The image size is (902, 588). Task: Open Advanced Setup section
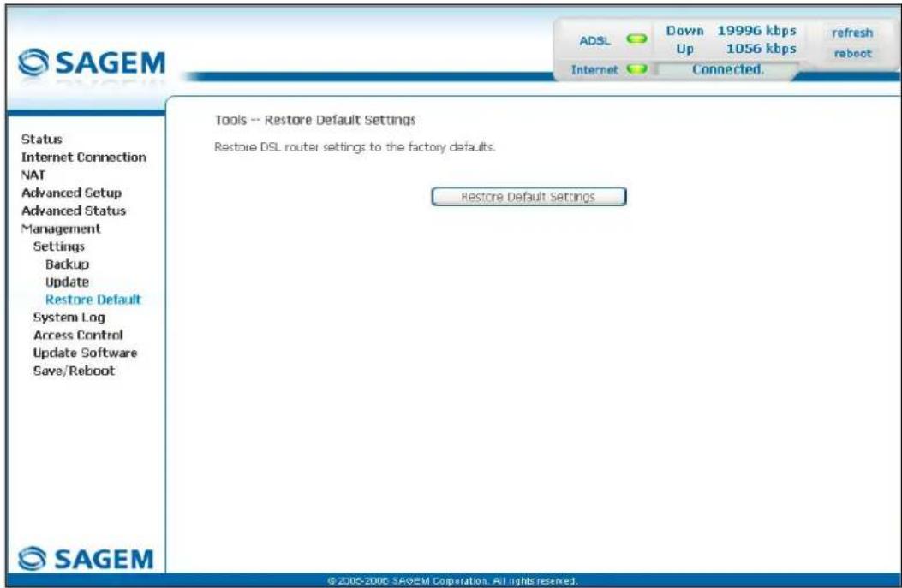(x=71, y=193)
